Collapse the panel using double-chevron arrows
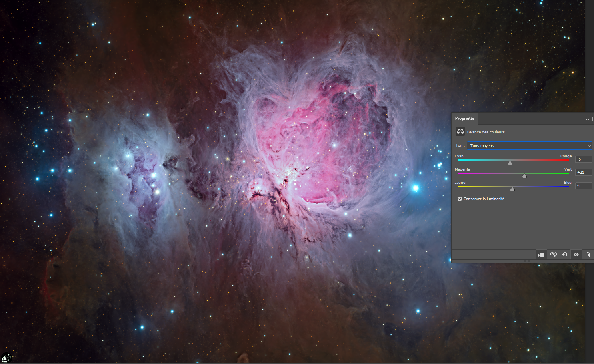This screenshot has width=594, height=364. [x=588, y=119]
